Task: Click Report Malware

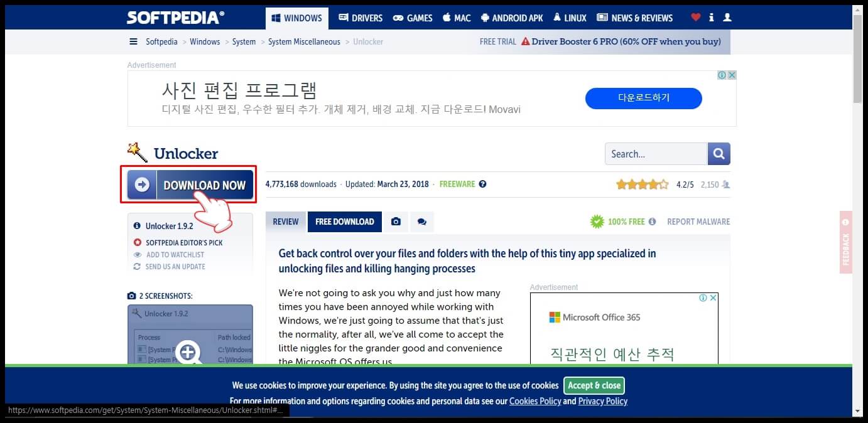Action: [698, 222]
